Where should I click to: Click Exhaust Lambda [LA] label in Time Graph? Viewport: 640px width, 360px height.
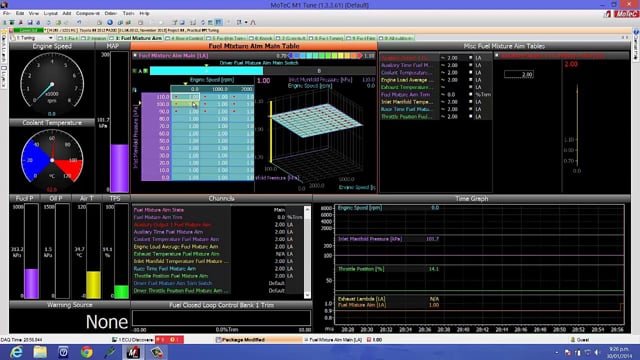(x=362, y=299)
